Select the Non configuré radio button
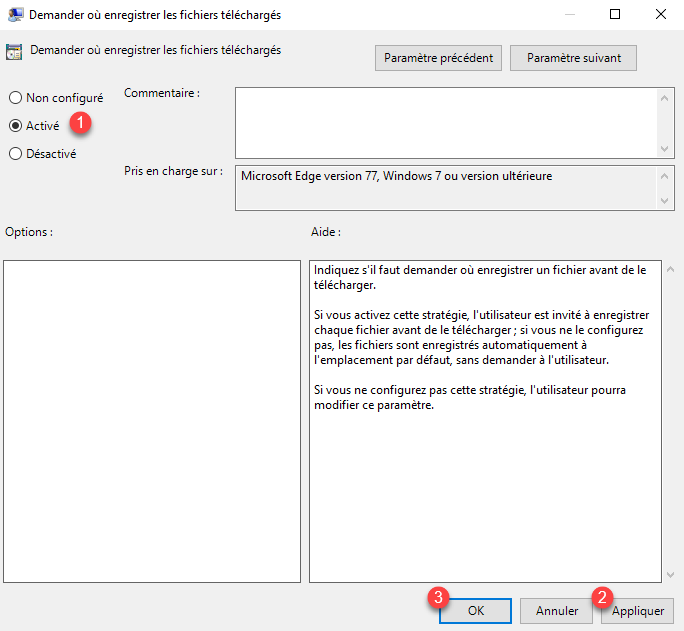This screenshot has width=684, height=631. click(x=15, y=98)
